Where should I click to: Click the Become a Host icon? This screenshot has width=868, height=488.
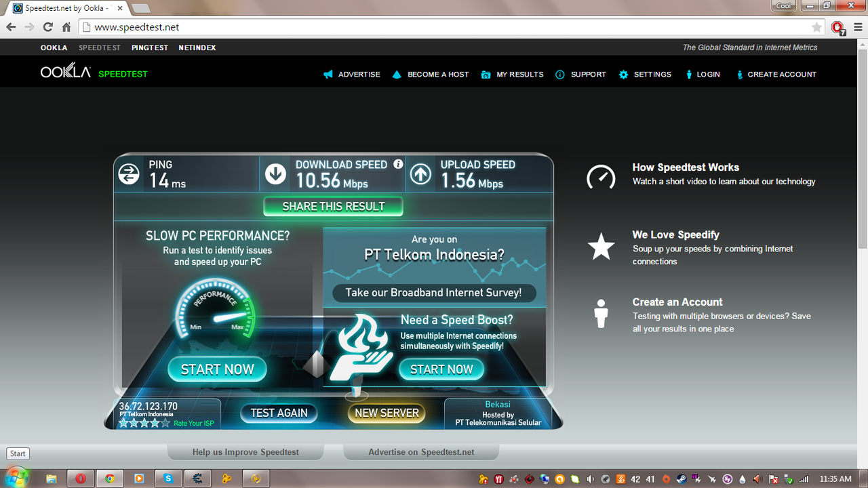click(397, 75)
